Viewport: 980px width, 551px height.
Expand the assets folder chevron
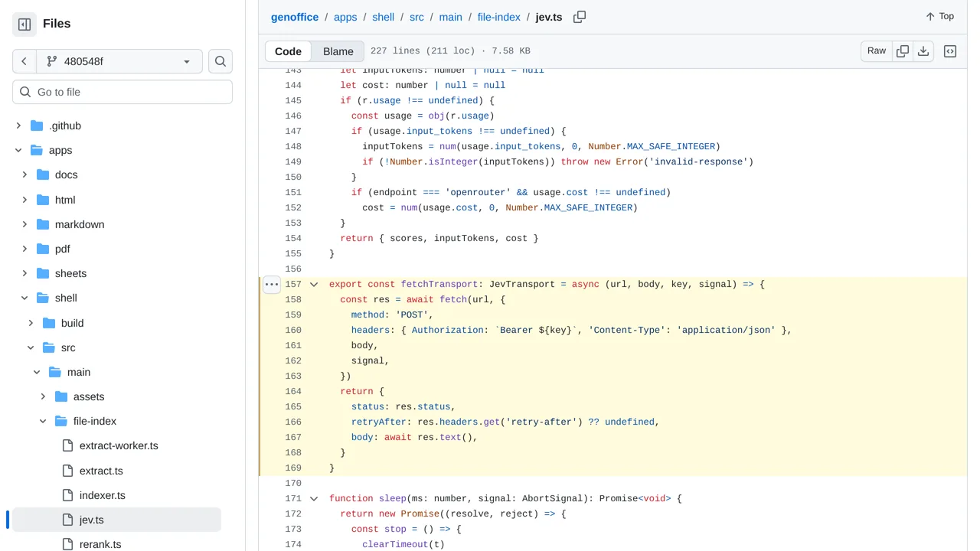(x=43, y=396)
